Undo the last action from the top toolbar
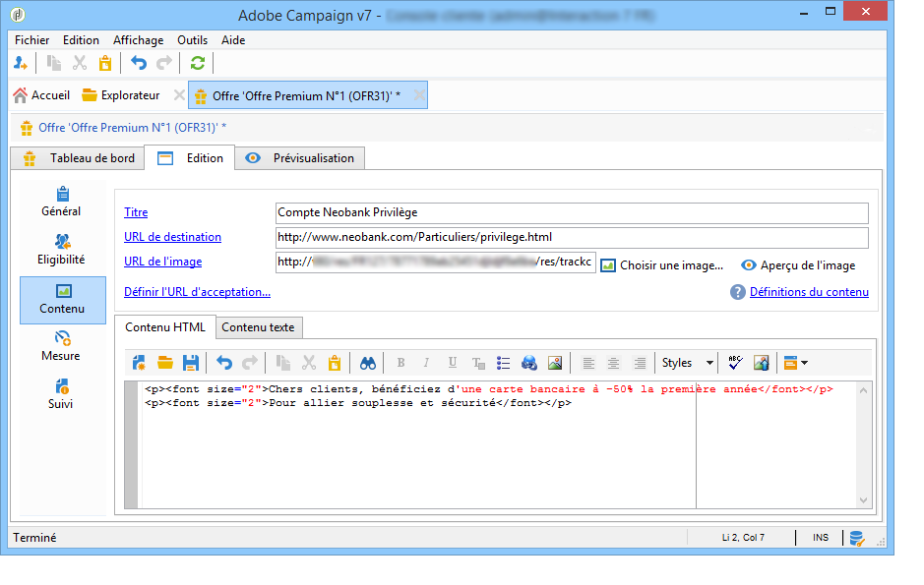 139,63
